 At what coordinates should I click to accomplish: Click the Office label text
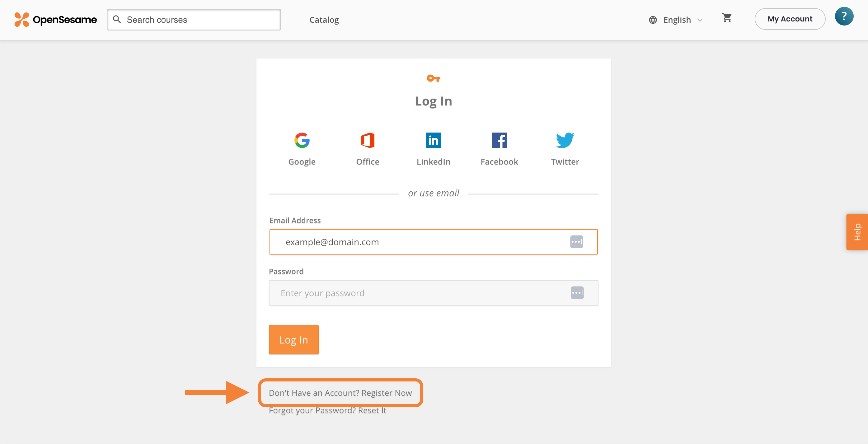coord(368,162)
